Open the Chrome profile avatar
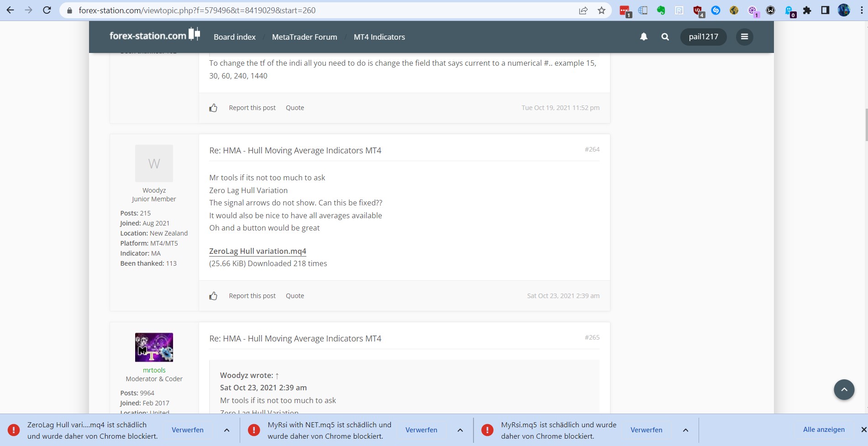The image size is (868, 446). [x=844, y=10]
